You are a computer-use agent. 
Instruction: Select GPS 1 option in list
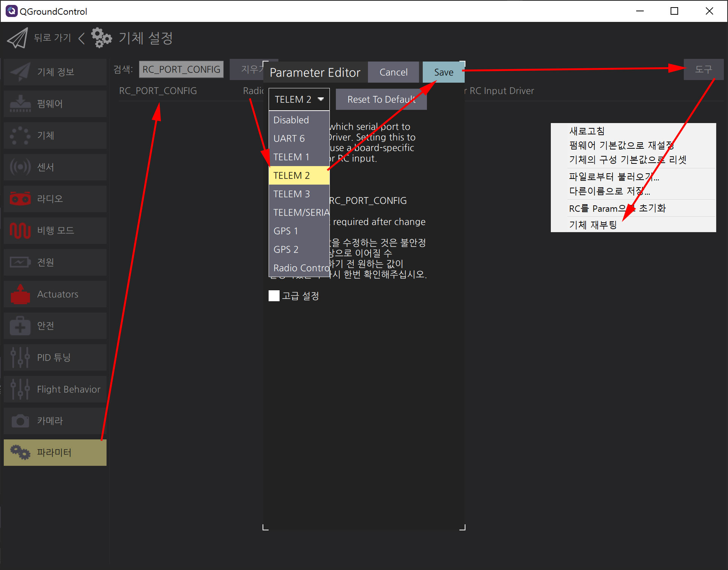(x=286, y=231)
